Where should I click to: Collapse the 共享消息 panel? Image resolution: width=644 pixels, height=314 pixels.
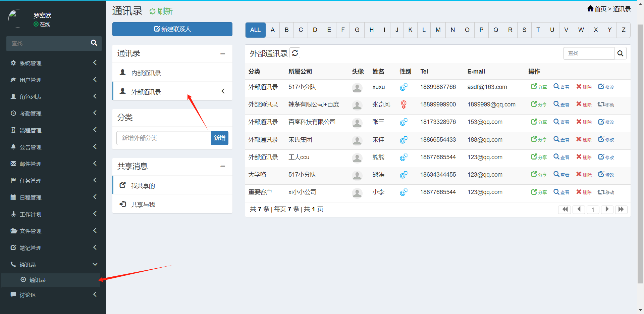click(x=223, y=166)
